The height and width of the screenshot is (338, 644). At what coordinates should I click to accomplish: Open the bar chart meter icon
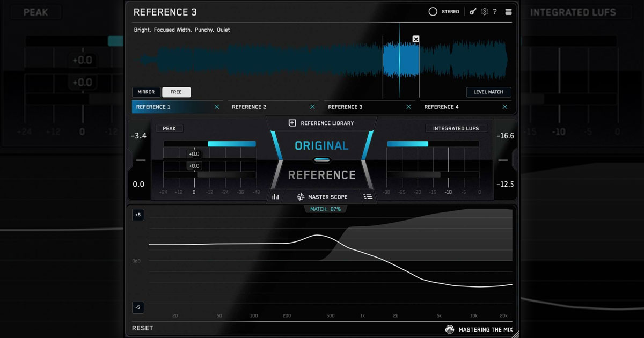(275, 197)
